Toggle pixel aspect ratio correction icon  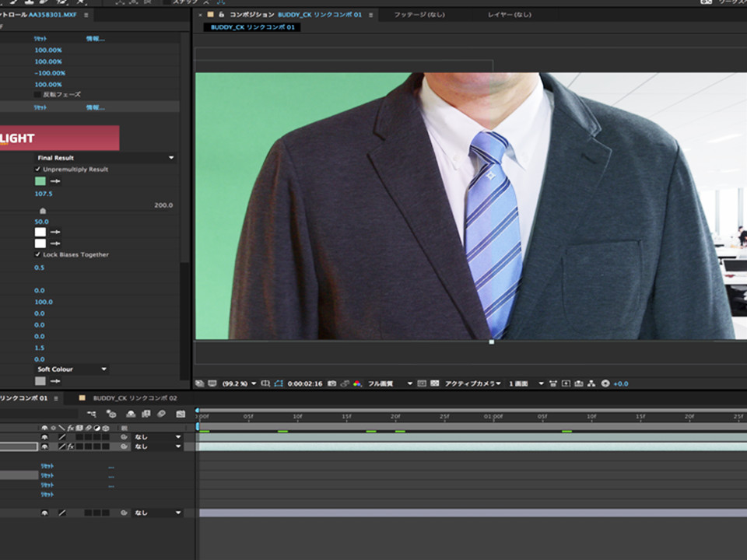pyautogui.click(x=553, y=383)
